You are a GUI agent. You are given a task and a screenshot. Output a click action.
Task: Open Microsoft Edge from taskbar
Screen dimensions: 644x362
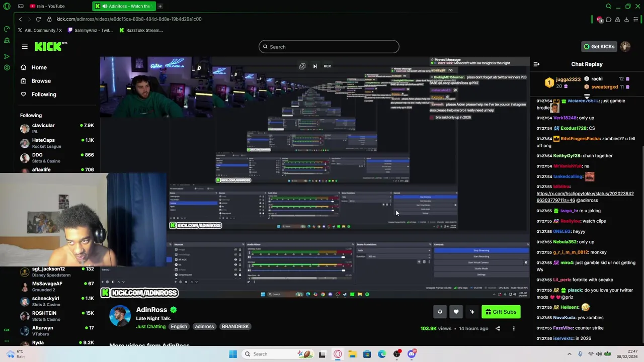tap(382, 354)
